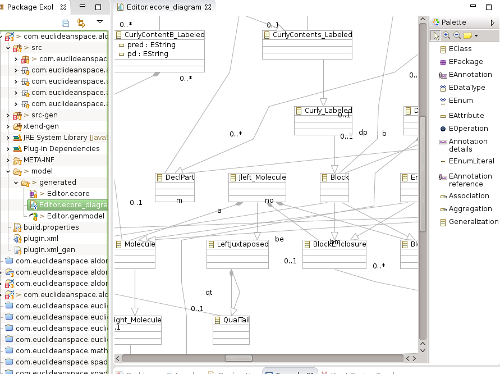The height and width of the screenshot is (374, 500).
Task: Select Editor.ecore_diagram file in tree
Action: [68, 205]
